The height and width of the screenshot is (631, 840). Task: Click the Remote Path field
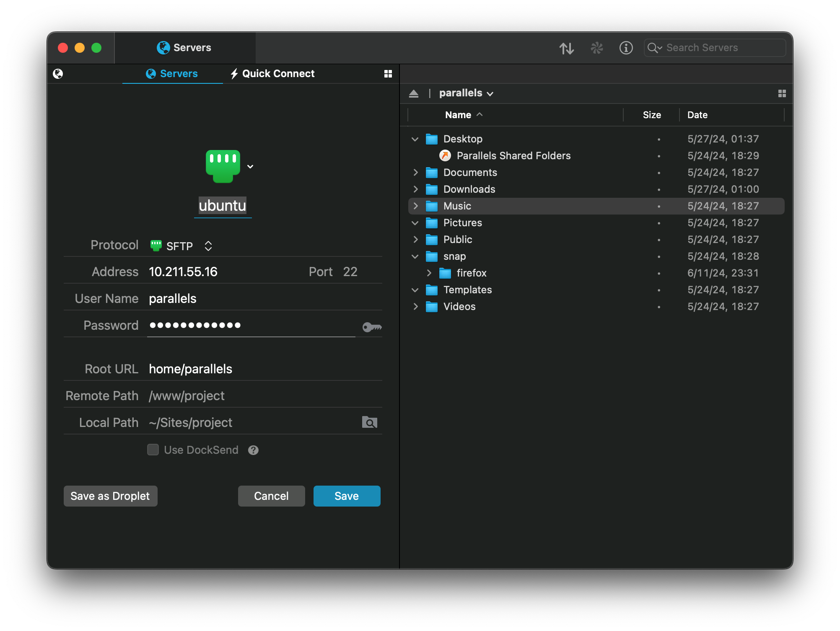pyautogui.click(x=264, y=396)
